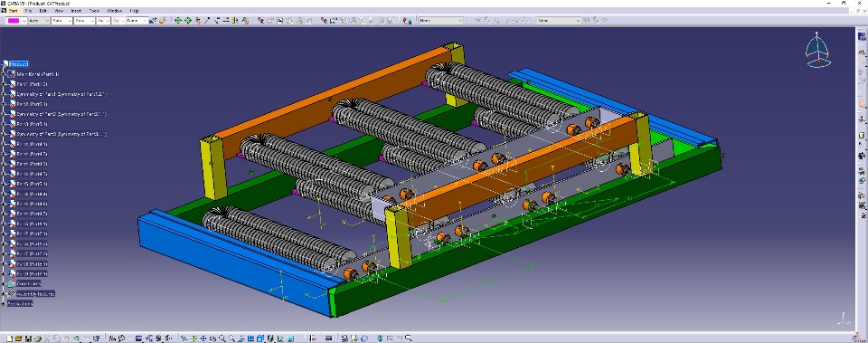Expand the Part3 (Part3.1) node
This screenshot has width=868, height=343.
(x=4, y=124)
